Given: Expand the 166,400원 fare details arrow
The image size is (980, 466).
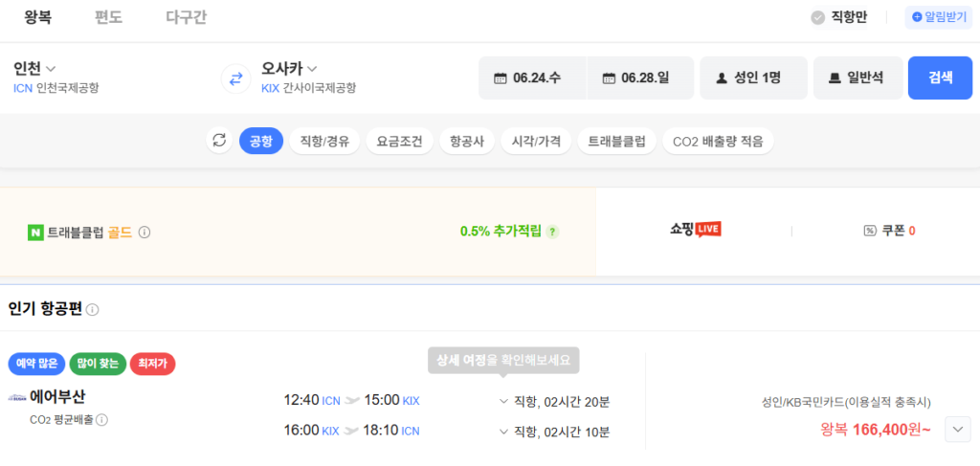Looking at the screenshot, I should 957,430.
